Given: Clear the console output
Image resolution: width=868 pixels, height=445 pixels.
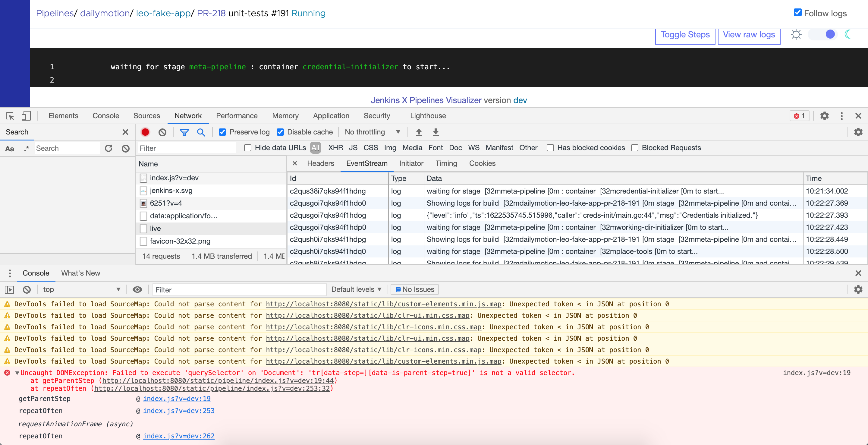Looking at the screenshot, I should tap(27, 290).
